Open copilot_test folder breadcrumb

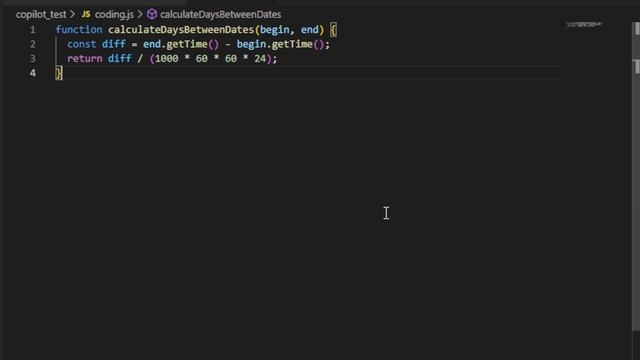point(41,15)
